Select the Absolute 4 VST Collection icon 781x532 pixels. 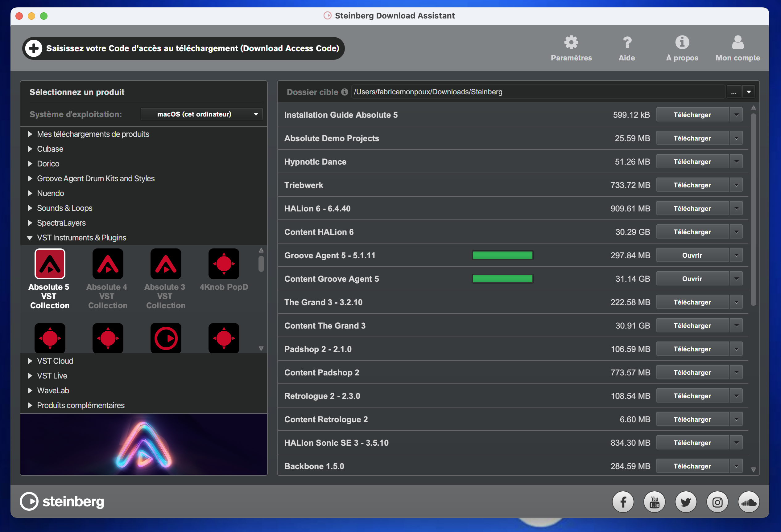(108, 263)
